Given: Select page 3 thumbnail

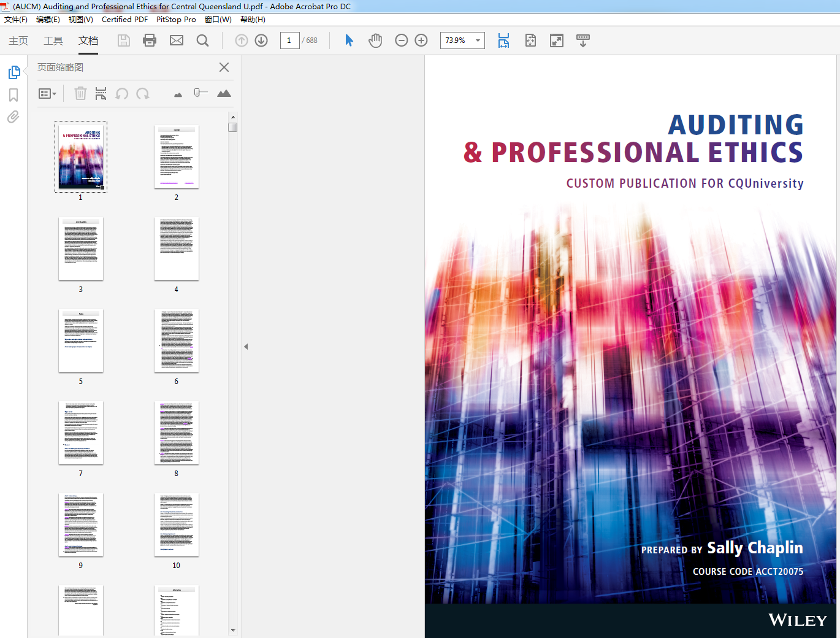Looking at the screenshot, I should tap(81, 249).
